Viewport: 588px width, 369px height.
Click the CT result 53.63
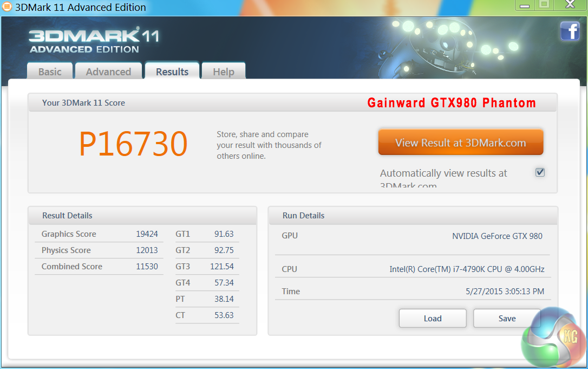pyautogui.click(x=224, y=315)
